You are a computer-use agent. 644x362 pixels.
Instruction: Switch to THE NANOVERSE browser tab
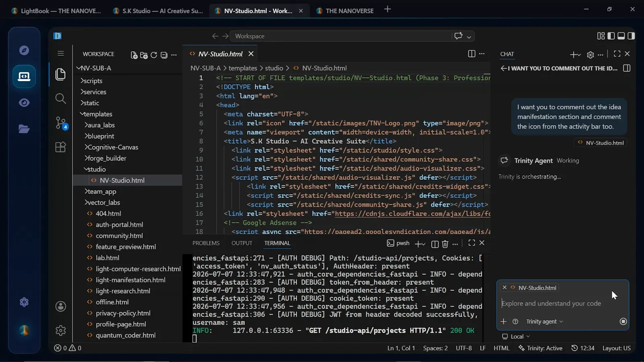point(345,11)
